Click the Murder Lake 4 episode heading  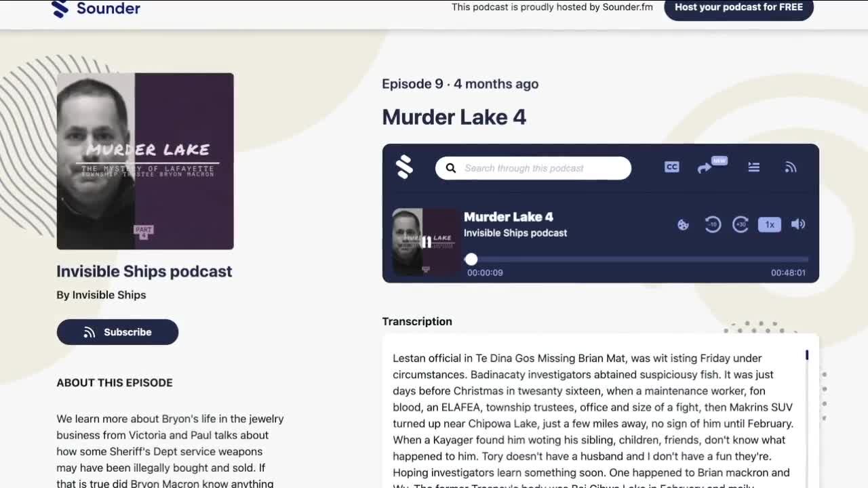click(454, 117)
